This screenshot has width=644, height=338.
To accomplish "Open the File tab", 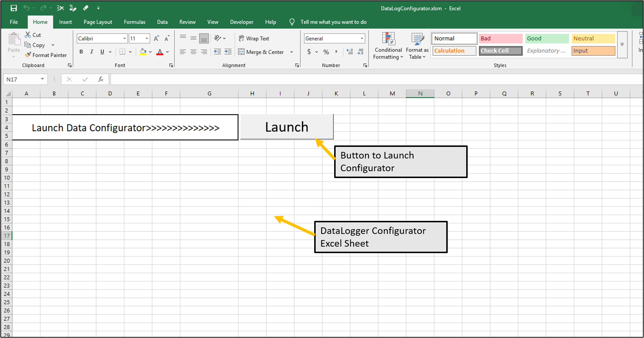I will [x=14, y=22].
